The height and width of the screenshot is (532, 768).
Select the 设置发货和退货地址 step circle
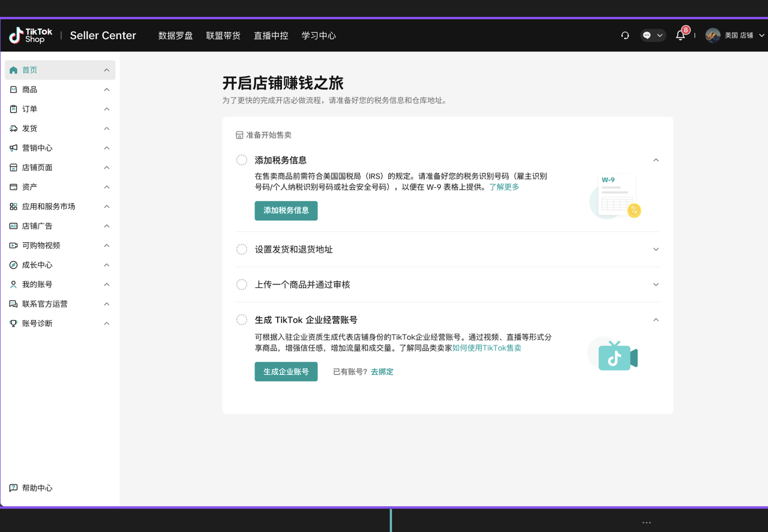[x=242, y=250]
